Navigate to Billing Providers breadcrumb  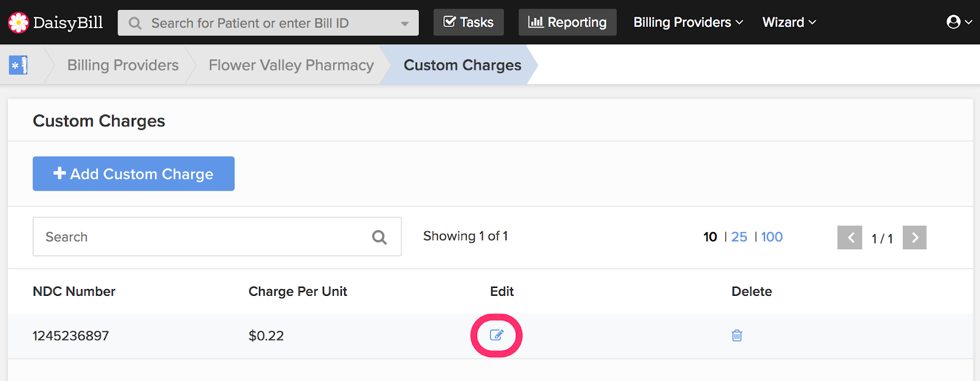click(x=123, y=65)
